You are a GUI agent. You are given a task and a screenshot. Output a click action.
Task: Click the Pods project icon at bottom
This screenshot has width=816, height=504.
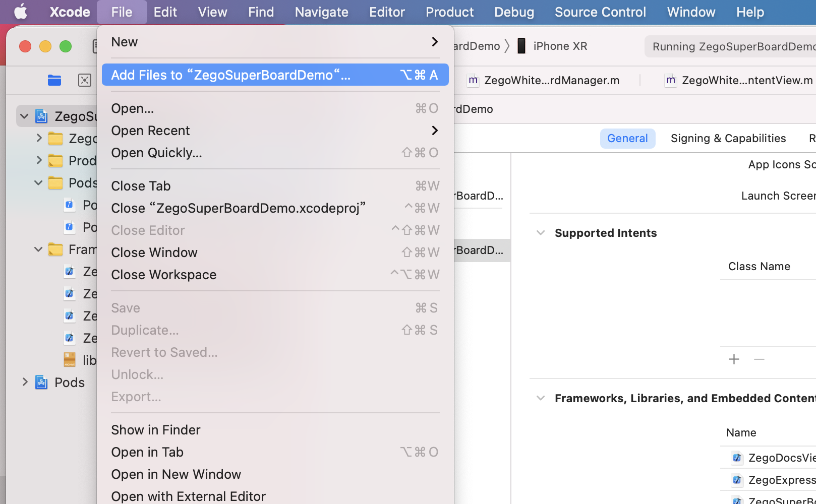41,383
